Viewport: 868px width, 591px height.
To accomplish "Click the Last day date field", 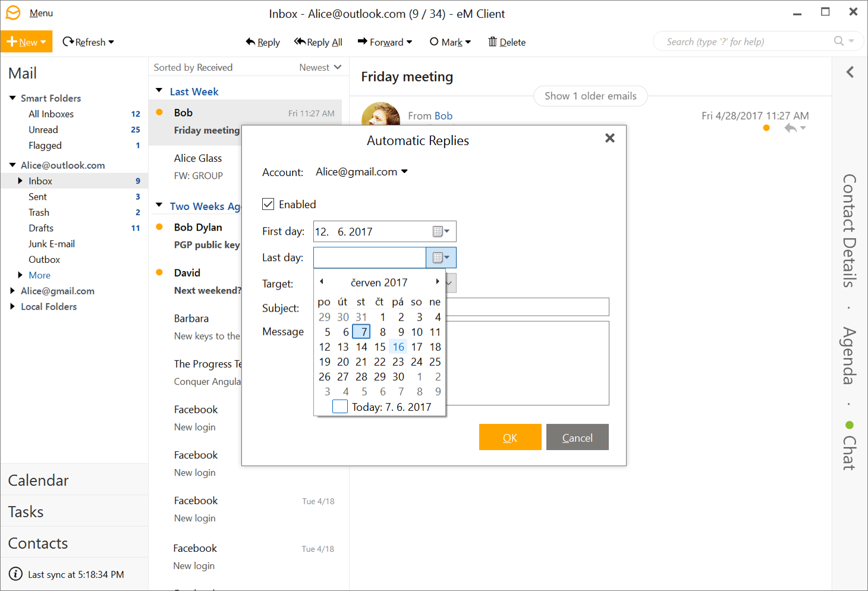I will [x=370, y=257].
